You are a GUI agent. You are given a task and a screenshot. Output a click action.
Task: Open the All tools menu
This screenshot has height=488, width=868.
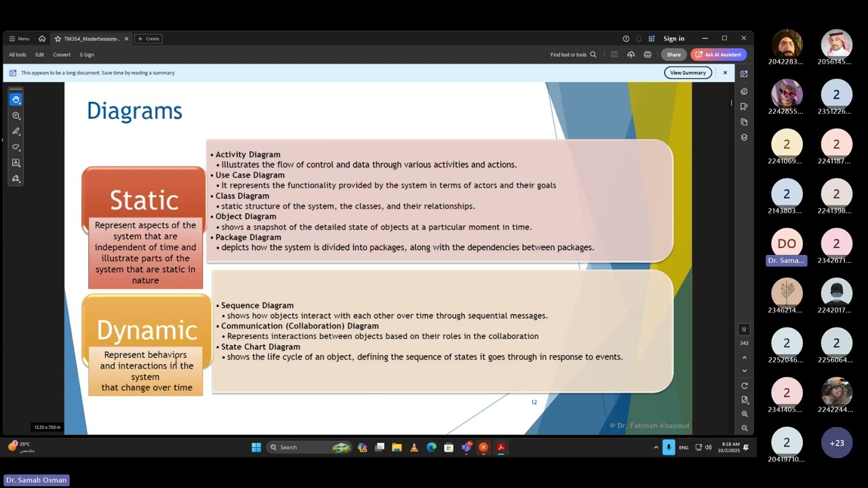[18, 55]
